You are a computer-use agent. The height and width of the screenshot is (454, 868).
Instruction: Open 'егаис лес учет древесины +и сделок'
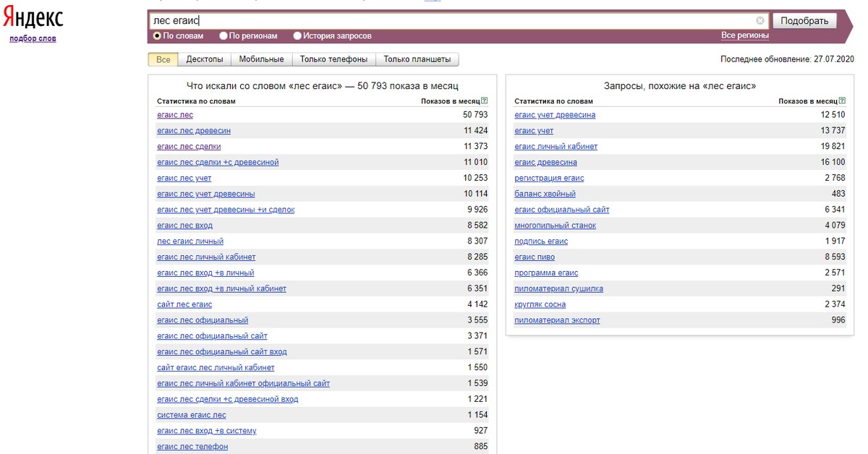[226, 210]
